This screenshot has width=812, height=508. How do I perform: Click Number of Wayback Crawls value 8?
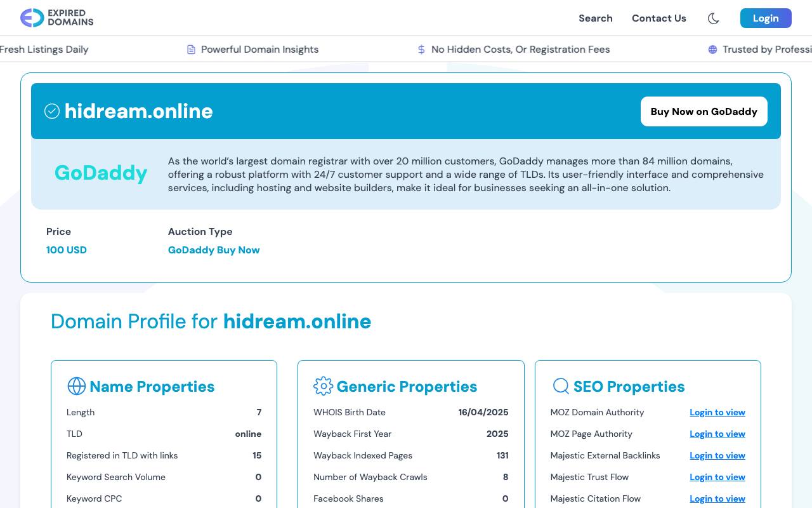click(x=506, y=477)
